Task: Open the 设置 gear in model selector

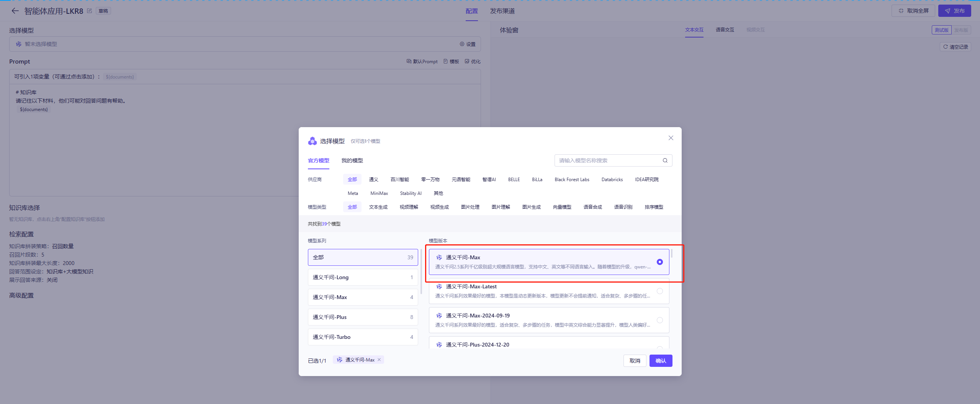Action: coord(468,44)
